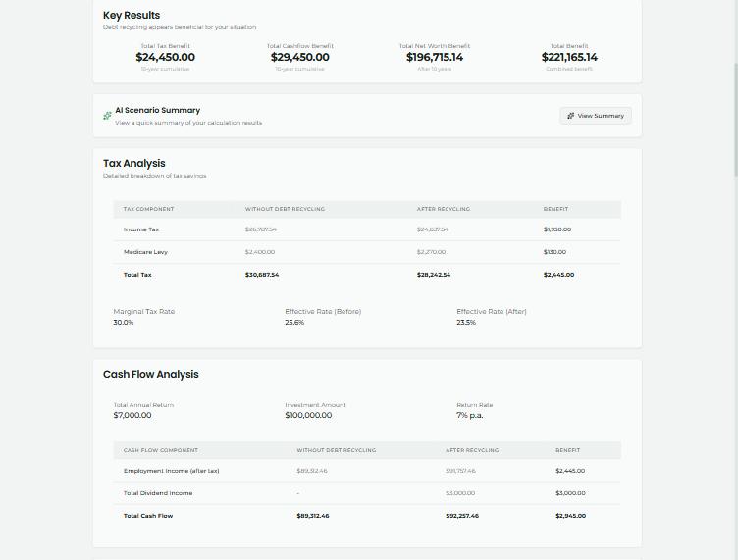Click Without Debt Recycling header in Cash Flow table
The image size is (738, 560).
pyautogui.click(x=337, y=450)
